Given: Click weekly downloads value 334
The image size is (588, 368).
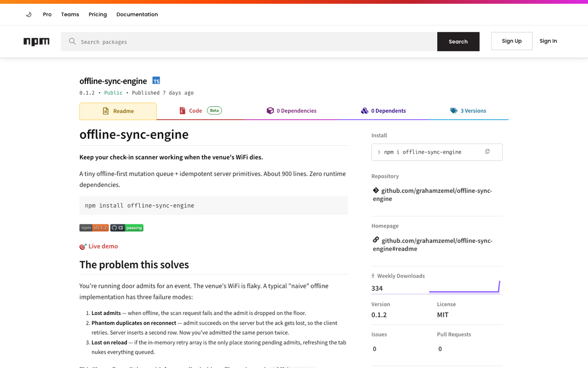Looking at the screenshot, I should [x=377, y=288].
